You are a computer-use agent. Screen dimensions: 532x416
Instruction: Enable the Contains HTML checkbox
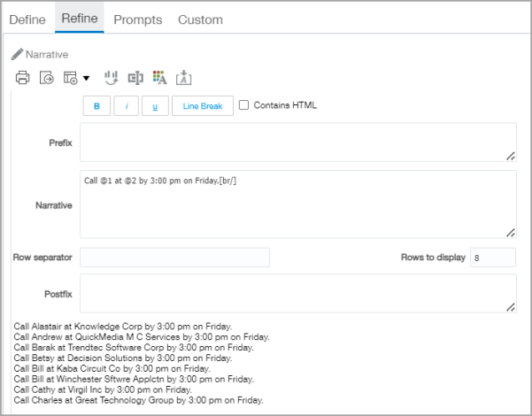click(x=243, y=105)
